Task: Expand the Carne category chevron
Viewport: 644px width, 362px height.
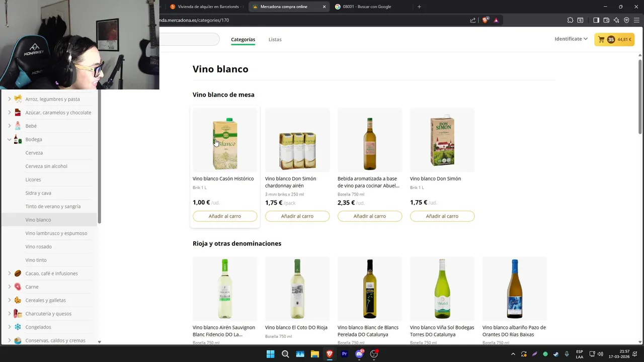Action: pyautogui.click(x=9, y=287)
